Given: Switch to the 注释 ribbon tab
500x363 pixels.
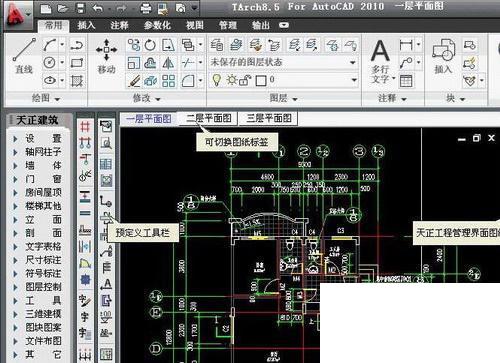Looking at the screenshot, I should [119, 25].
